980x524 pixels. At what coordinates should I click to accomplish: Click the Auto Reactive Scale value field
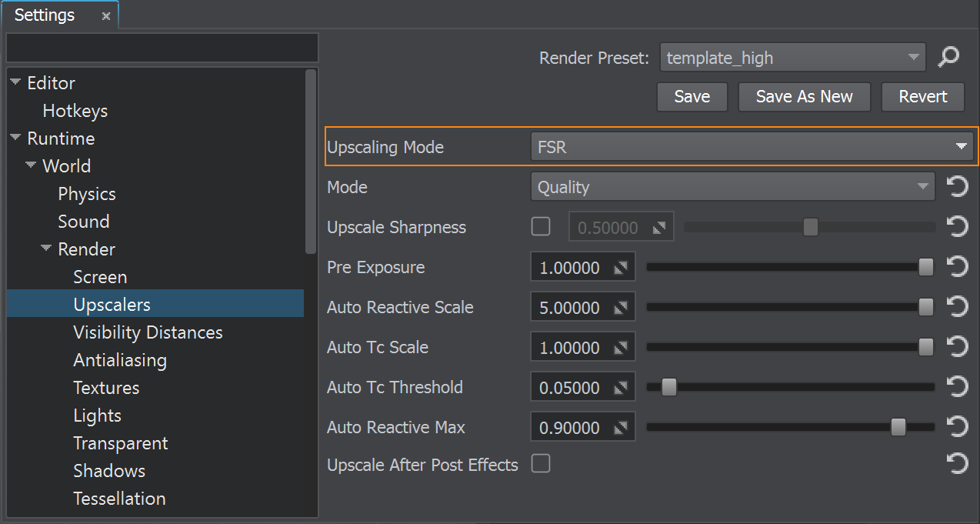click(583, 308)
